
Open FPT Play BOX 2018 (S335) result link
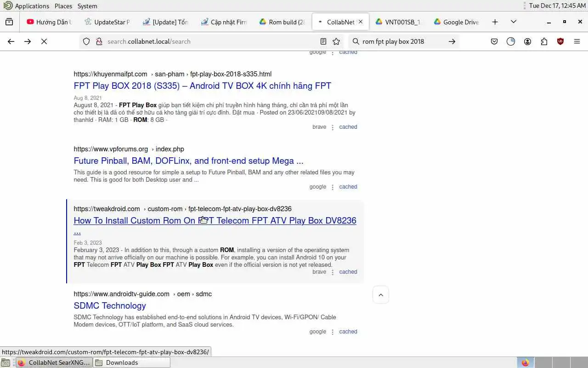pos(202,86)
